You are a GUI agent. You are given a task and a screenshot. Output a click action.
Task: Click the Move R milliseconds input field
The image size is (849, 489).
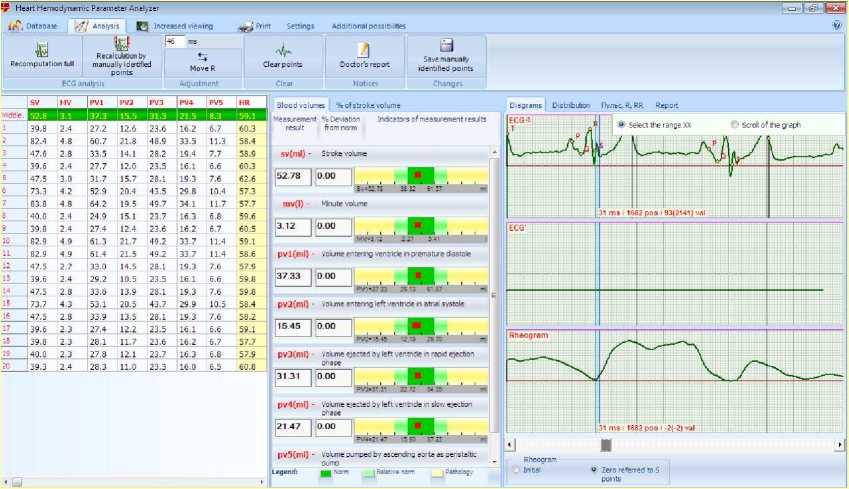click(175, 41)
